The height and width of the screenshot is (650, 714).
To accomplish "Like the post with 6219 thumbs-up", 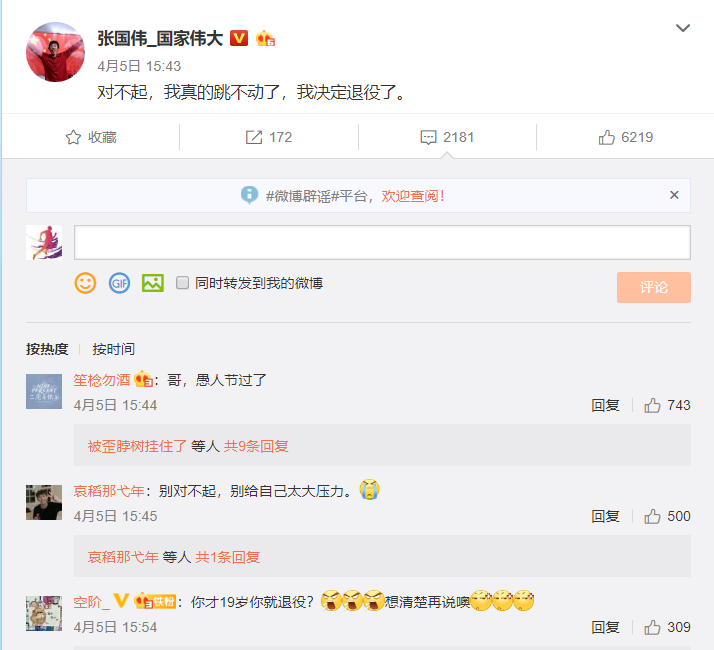I will (x=606, y=137).
